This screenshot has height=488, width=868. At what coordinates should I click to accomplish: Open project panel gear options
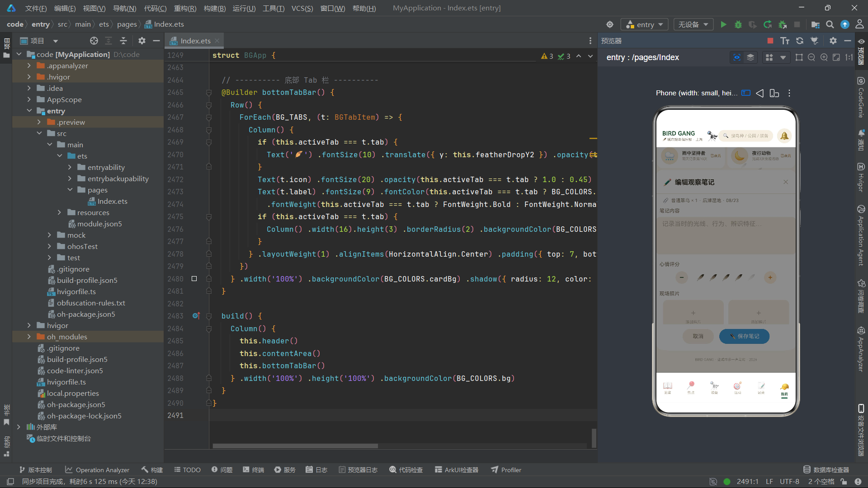coord(142,41)
